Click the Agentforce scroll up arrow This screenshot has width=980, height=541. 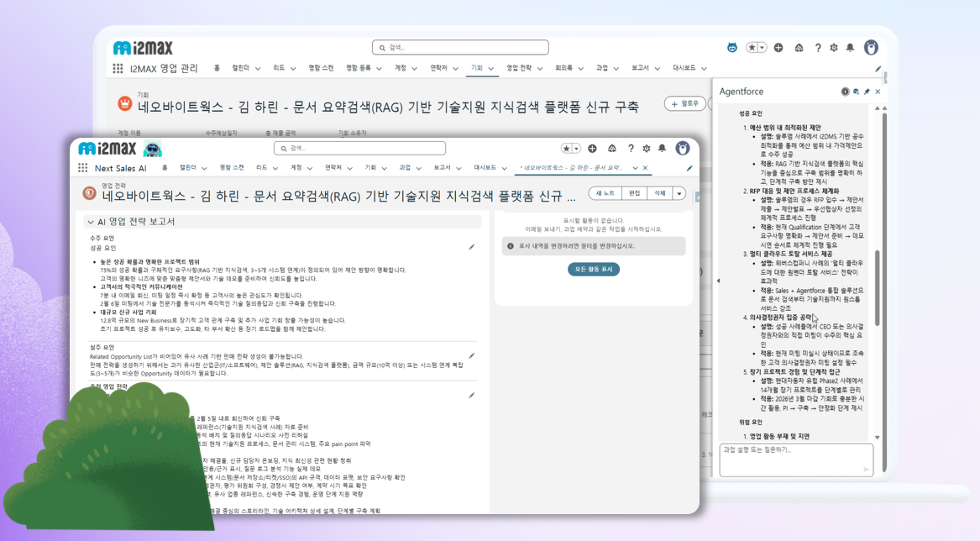(x=877, y=109)
